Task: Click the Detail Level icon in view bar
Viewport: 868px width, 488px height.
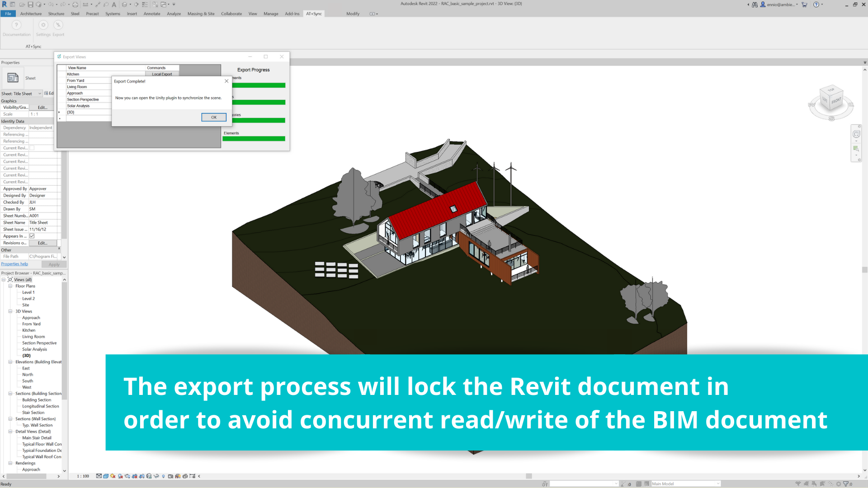Action: coord(99,476)
